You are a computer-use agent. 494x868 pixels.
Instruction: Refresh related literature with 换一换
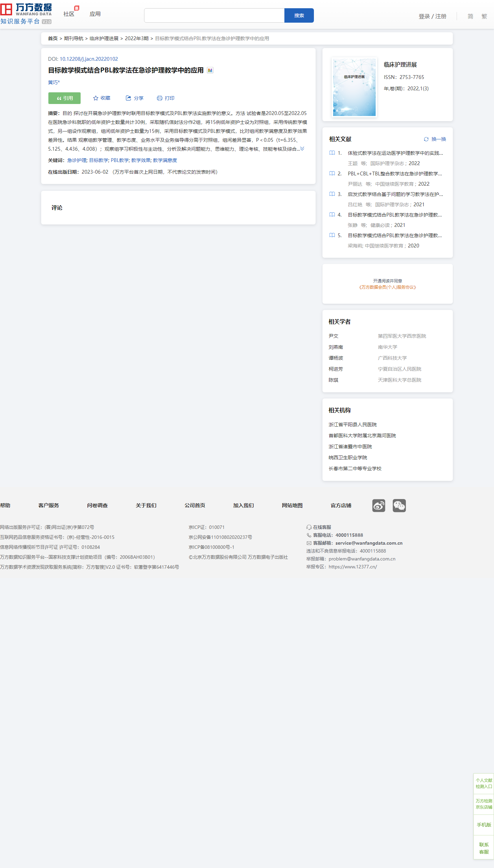pos(435,139)
